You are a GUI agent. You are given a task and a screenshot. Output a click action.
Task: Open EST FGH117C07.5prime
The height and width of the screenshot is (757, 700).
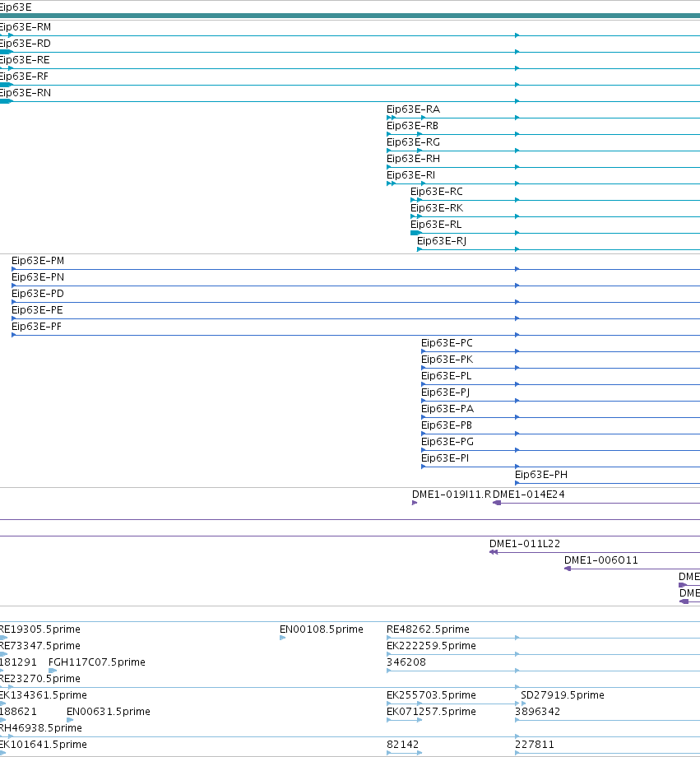click(96, 662)
